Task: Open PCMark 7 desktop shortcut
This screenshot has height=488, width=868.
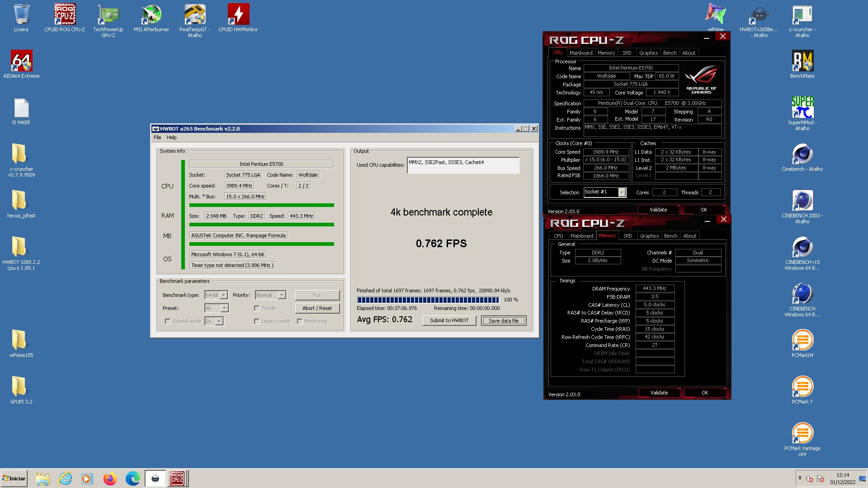Action: pos(802,390)
